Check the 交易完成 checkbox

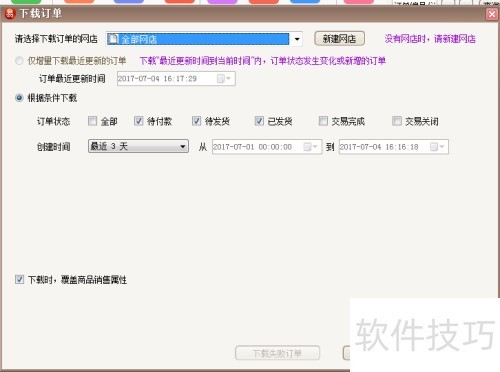pos(323,121)
